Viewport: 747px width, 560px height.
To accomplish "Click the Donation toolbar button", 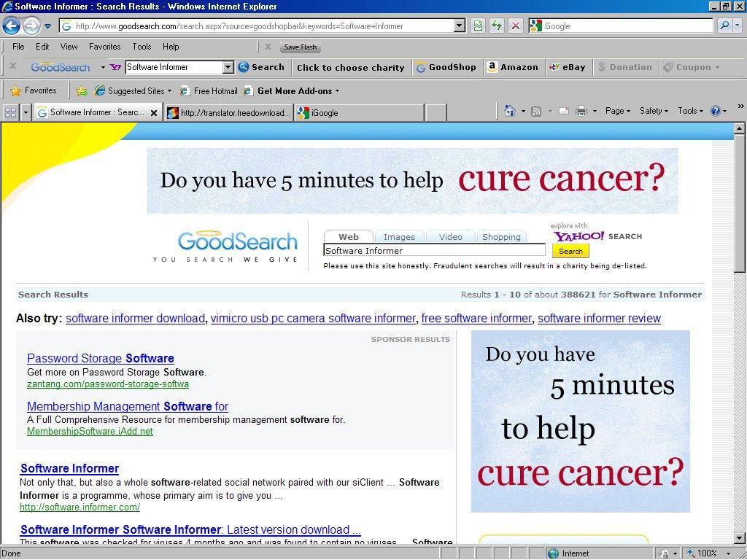I will [625, 67].
